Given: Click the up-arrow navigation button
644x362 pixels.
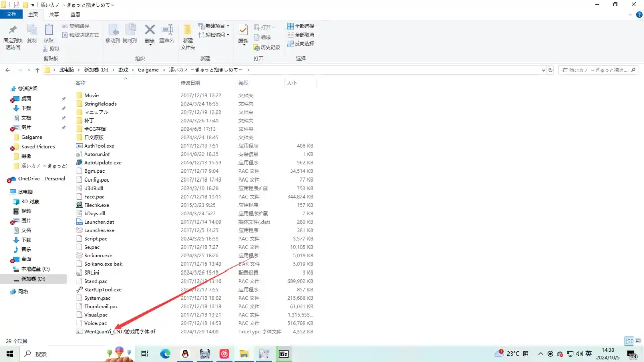Looking at the screenshot, I should point(37,70).
